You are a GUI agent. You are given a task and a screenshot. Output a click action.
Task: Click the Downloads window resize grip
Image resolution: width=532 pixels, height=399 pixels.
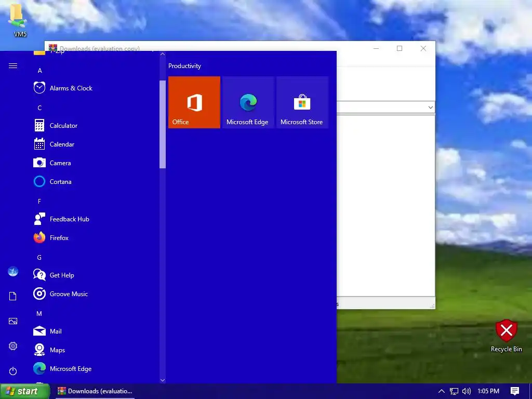(432, 305)
